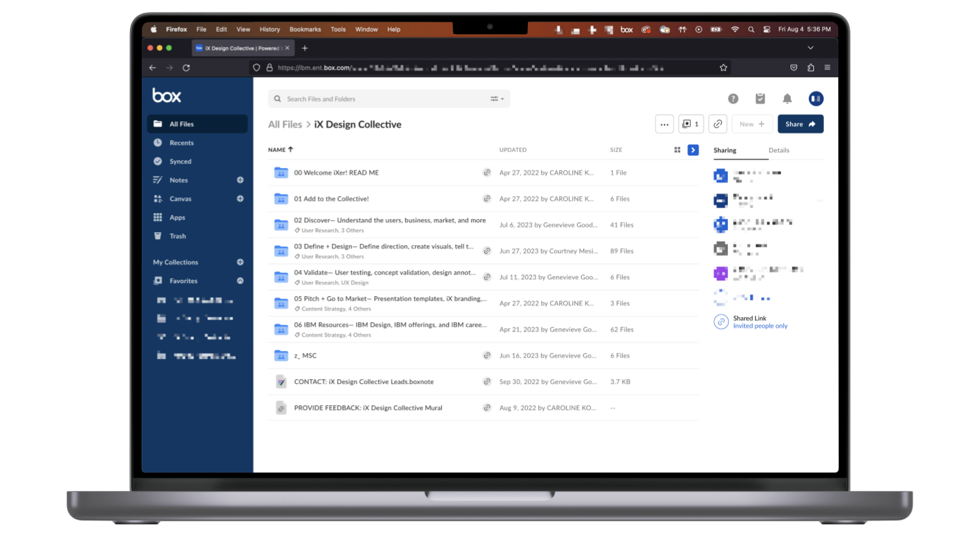Open the tasks clipboard icon
This screenshot has height=536, width=980.
760,99
